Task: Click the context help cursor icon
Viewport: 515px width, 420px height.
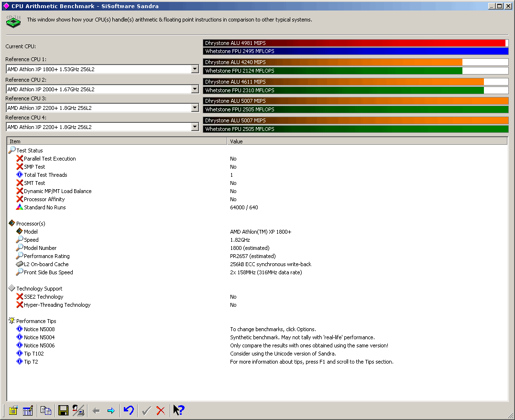Action: [179, 410]
